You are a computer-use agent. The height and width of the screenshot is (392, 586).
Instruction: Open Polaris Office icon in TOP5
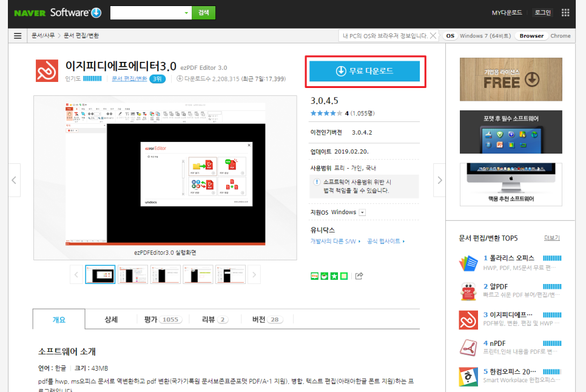[x=468, y=263]
